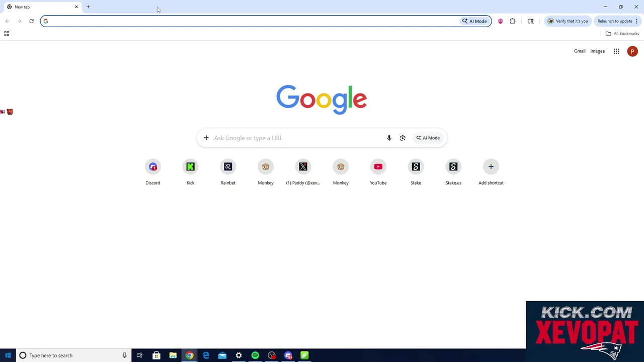The width and height of the screenshot is (644, 362).
Task: Close the New tab tab
Action: point(76,7)
